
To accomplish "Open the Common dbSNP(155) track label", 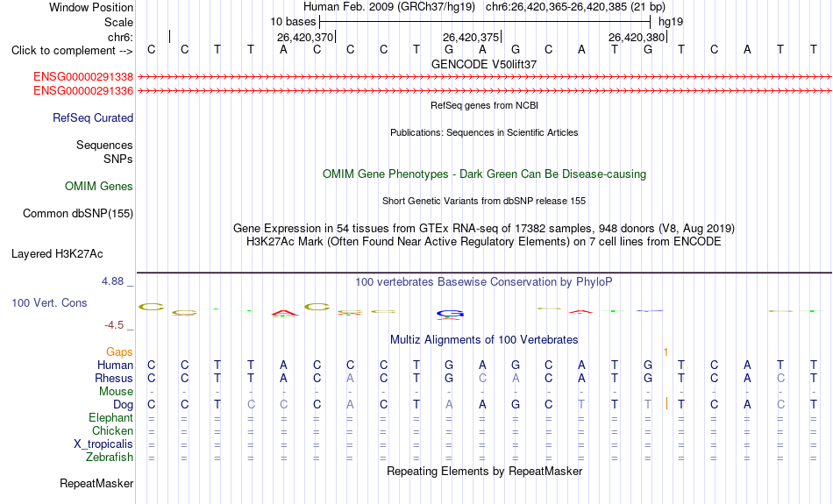I will click(x=78, y=214).
